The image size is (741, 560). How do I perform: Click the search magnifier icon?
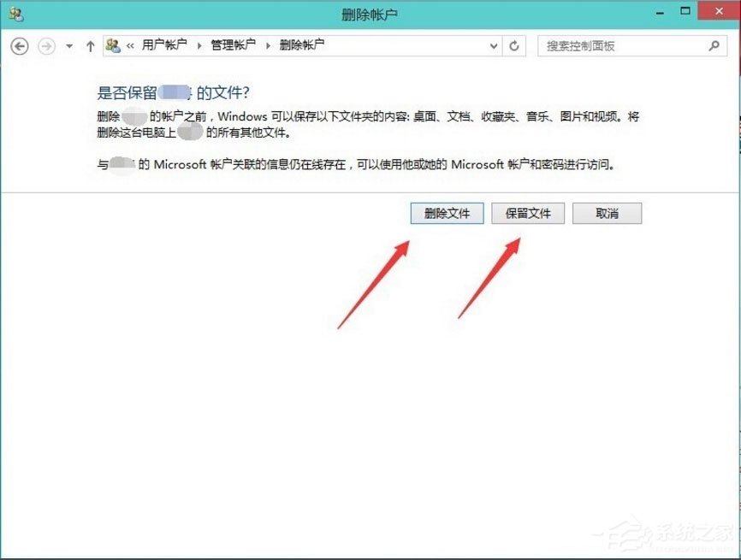pos(712,46)
